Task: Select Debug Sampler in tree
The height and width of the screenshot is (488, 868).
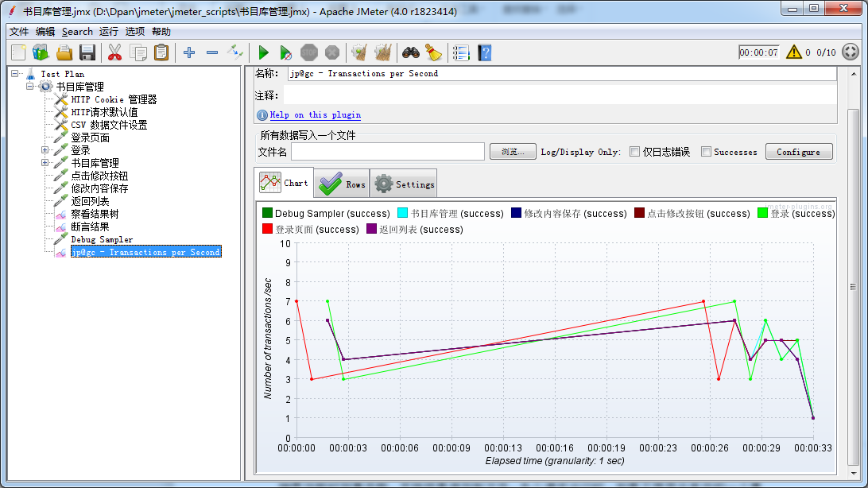Action: coord(102,239)
